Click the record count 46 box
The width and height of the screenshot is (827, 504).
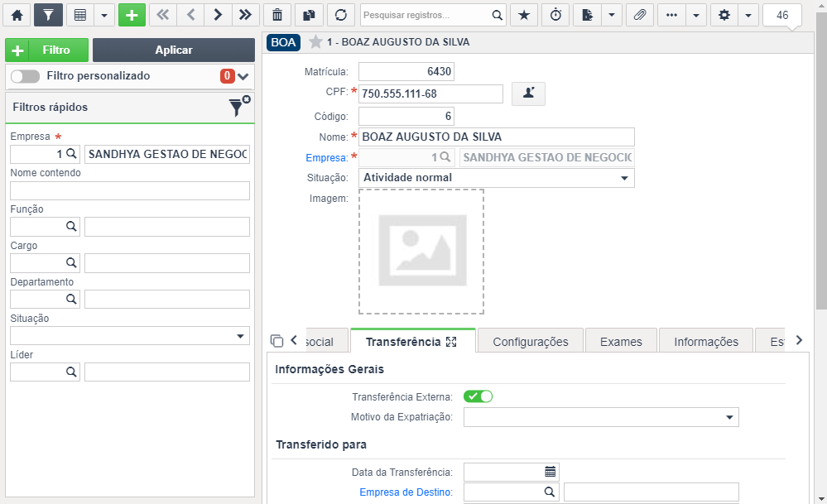(x=782, y=15)
